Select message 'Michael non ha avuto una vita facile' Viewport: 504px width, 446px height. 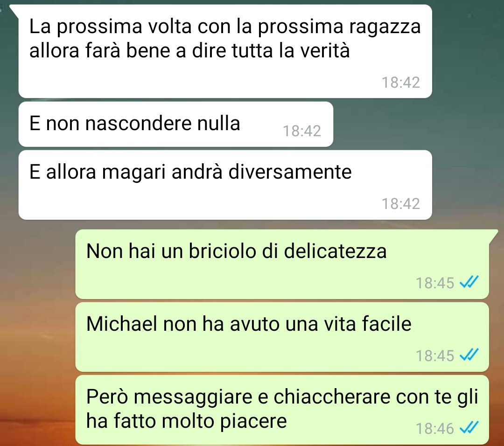coord(282,337)
